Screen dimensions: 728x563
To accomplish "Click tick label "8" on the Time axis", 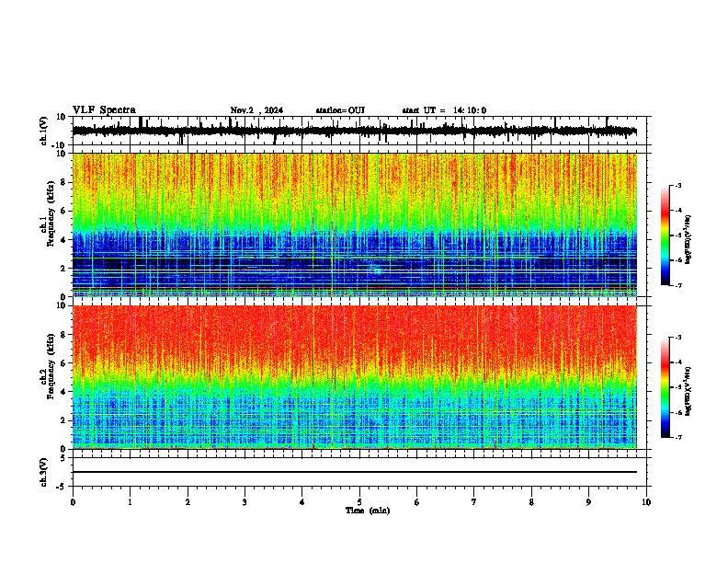I will click(531, 502).
